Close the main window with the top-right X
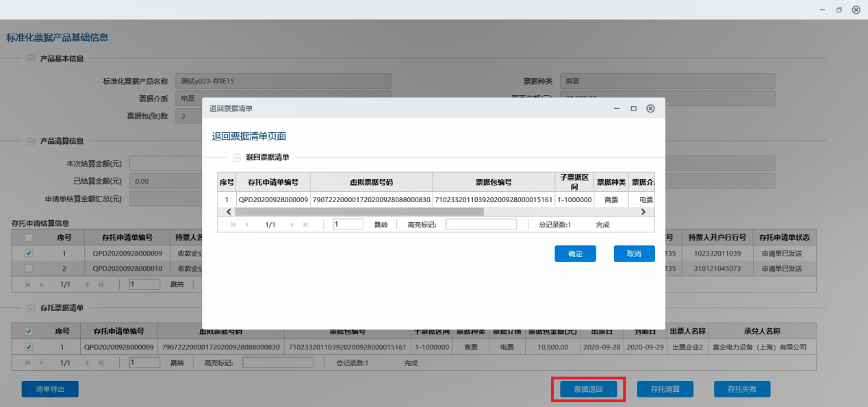This screenshot has height=407, width=868. pyautogui.click(x=856, y=10)
